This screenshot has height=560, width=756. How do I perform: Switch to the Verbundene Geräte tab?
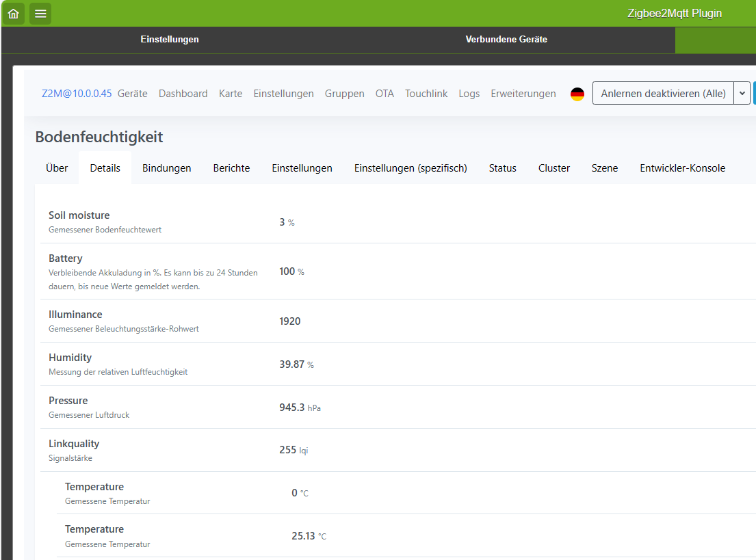coord(506,40)
